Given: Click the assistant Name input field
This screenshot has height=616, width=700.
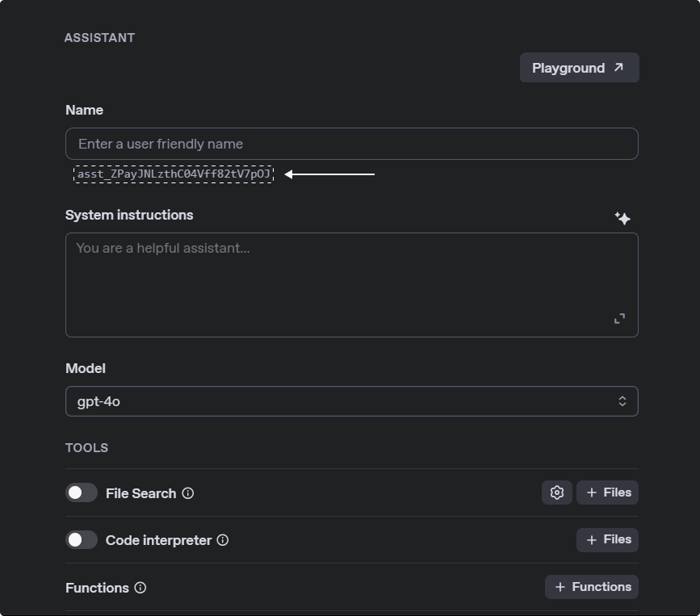Looking at the screenshot, I should [351, 144].
